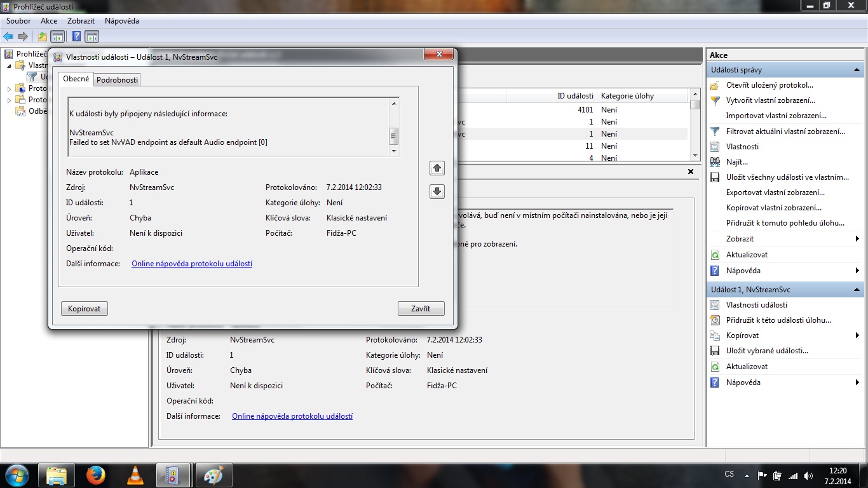Open the Zobrazit menu in menu bar
The height and width of the screenshot is (488, 868).
pos(81,21)
